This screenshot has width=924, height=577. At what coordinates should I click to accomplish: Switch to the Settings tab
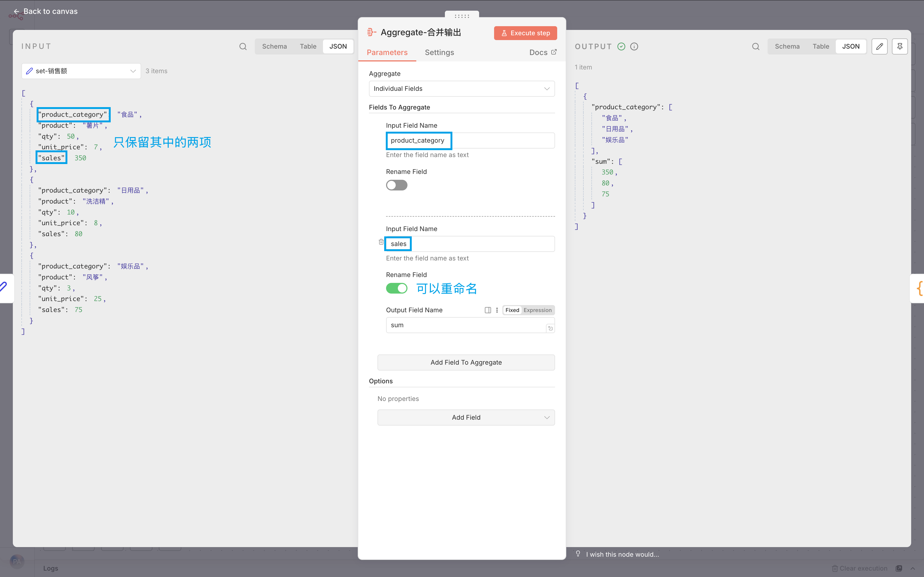[439, 53]
